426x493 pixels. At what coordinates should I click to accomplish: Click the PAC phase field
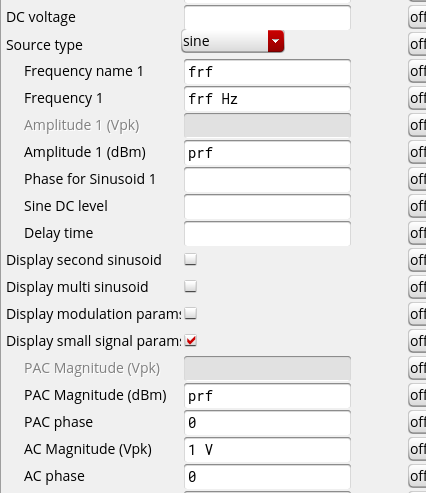(x=267, y=423)
